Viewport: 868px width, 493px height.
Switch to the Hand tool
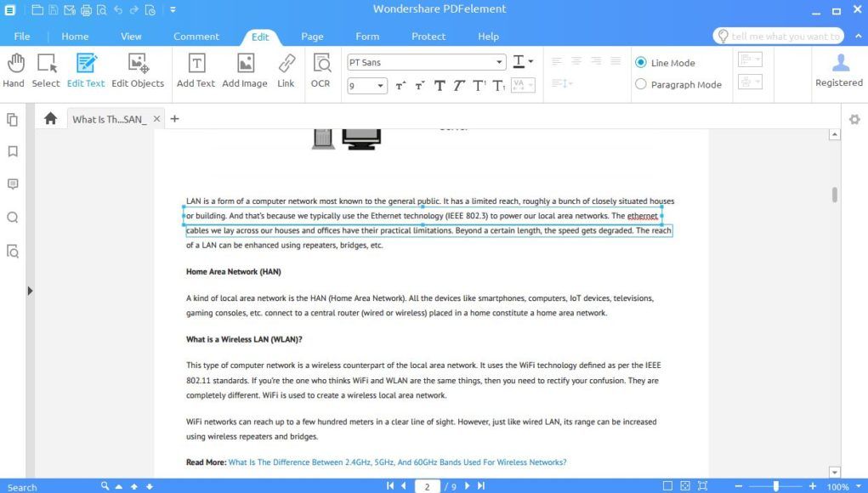point(14,68)
